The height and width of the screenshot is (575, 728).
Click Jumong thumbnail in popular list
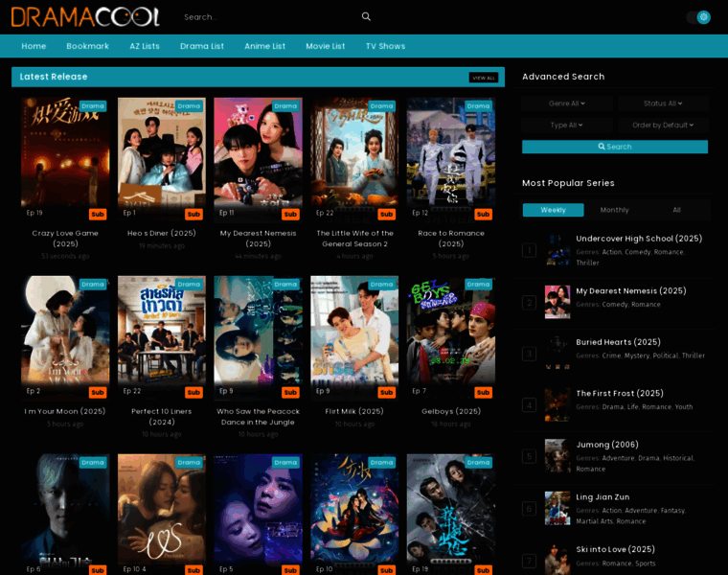557,455
